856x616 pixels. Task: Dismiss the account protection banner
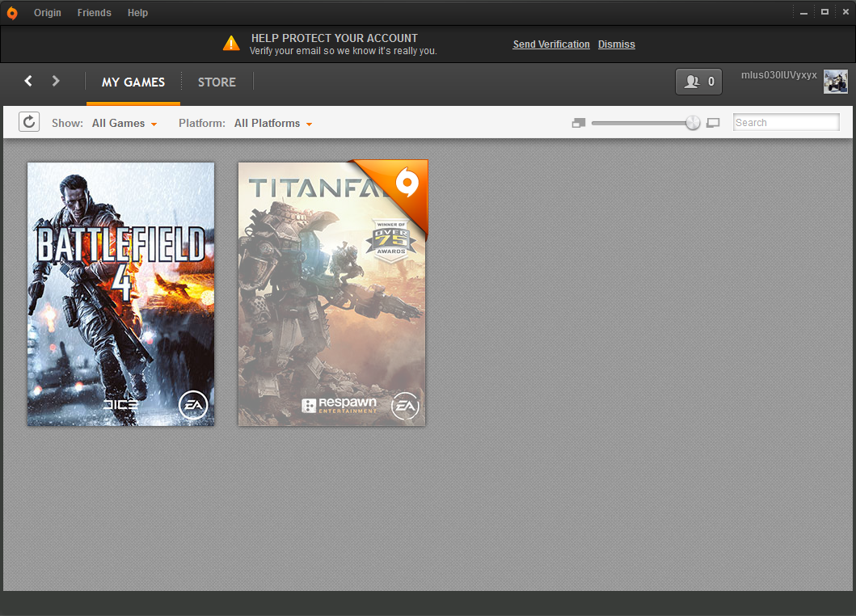(x=617, y=44)
